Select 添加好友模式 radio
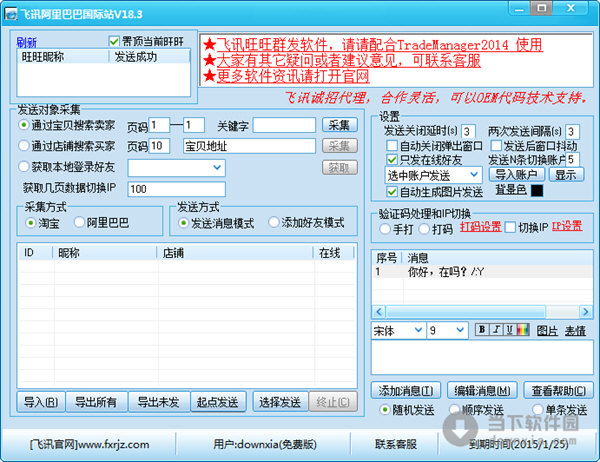 click(x=274, y=222)
